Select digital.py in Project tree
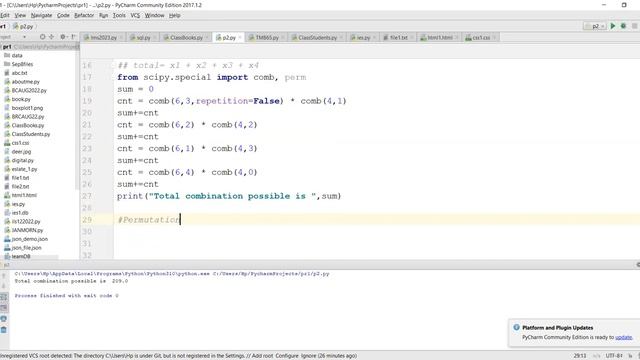This screenshot has height=360, width=640. [x=19, y=160]
